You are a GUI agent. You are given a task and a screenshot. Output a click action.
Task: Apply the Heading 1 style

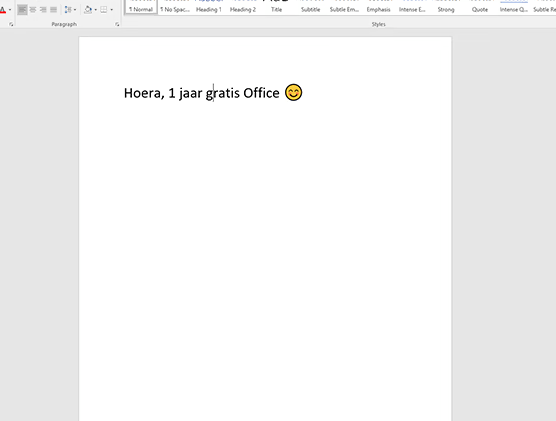point(209,8)
